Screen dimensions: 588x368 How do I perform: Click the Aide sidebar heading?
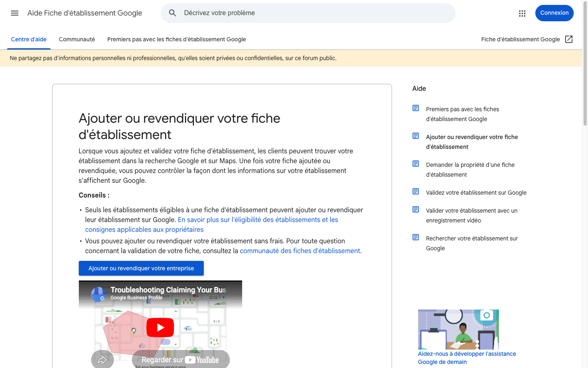click(419, 88)
